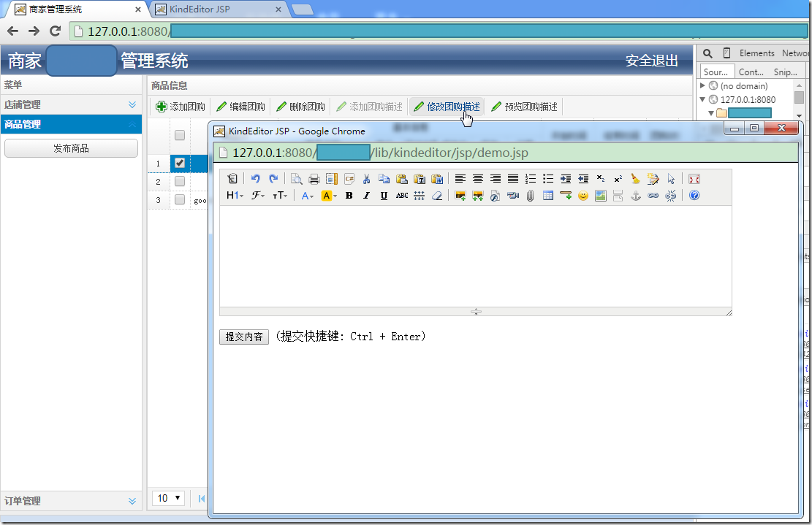Click the 发布商品 button
Screen dimensions: 812x525
[71, 148]
